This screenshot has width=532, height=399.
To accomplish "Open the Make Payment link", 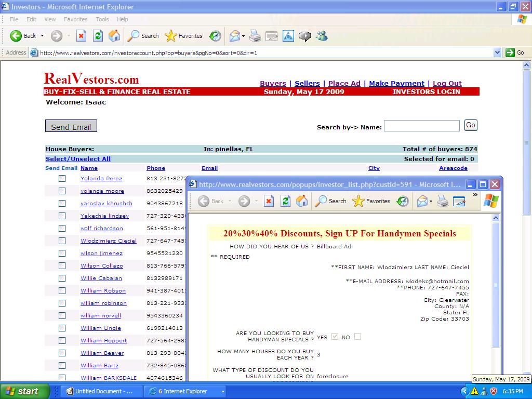I will pos(396,84).
